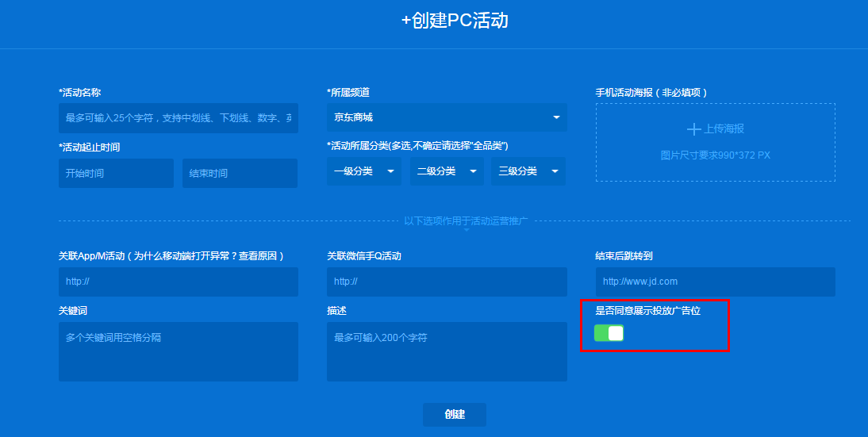Click the 结束时间 date field

tap(240, 173)
